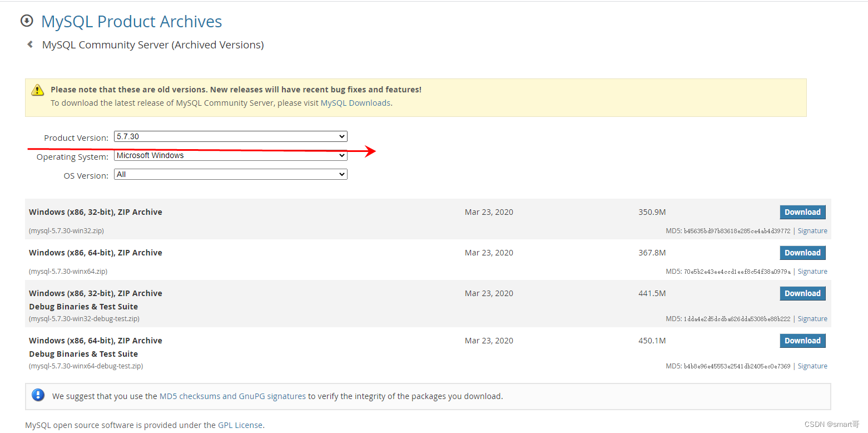Image resolution: width=868 pixels, height=433 pixels.
Task: Open Signature link for mysql-5.7.30-win32.zip
Action: pos(812,231)
